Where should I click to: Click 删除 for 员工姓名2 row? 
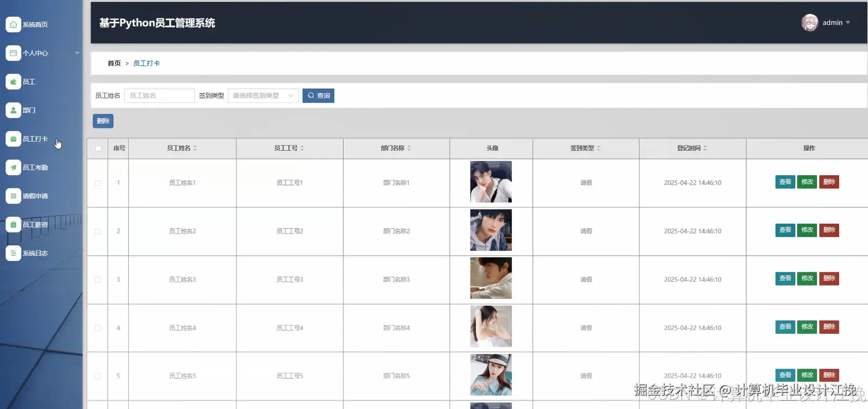pyautogui.click(x=829, y=230)
